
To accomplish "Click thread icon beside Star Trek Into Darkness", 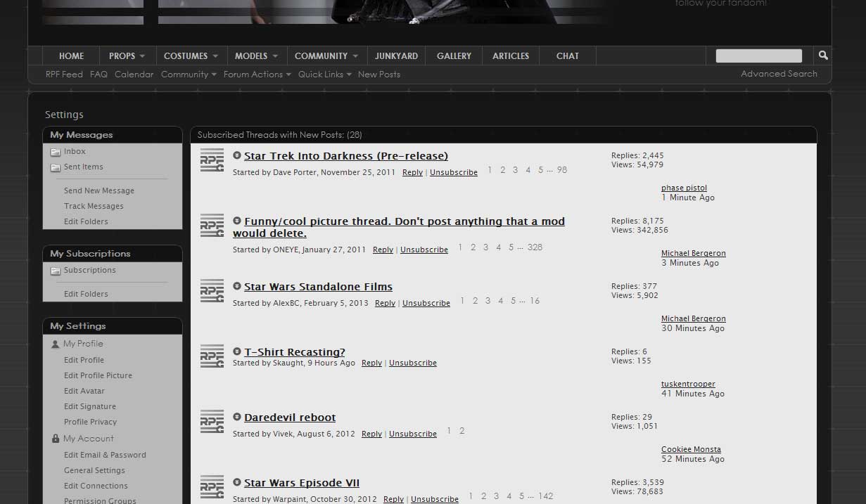I will (212, 160).
